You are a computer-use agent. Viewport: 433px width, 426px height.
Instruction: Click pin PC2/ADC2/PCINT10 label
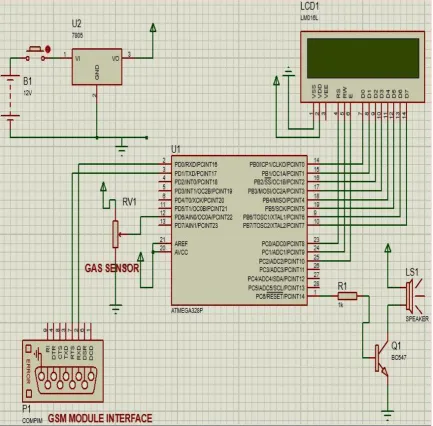[282, 261]
